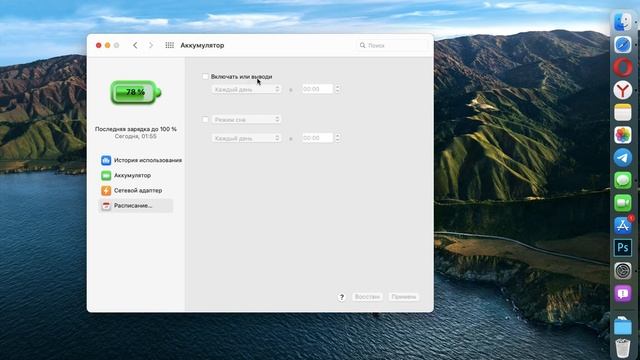Minimize the Аккумулятор window
The image size is (640, 360).
pos(107,45)
